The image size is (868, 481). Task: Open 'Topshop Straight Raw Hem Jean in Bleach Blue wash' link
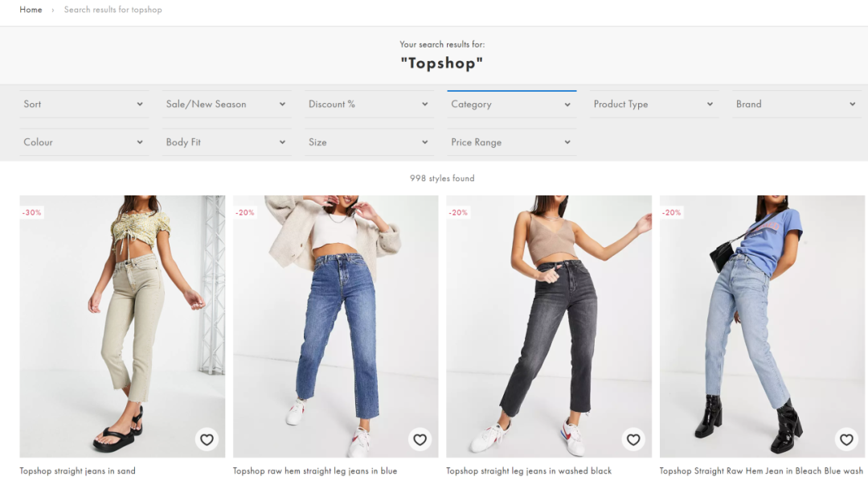tap(761, 471)
